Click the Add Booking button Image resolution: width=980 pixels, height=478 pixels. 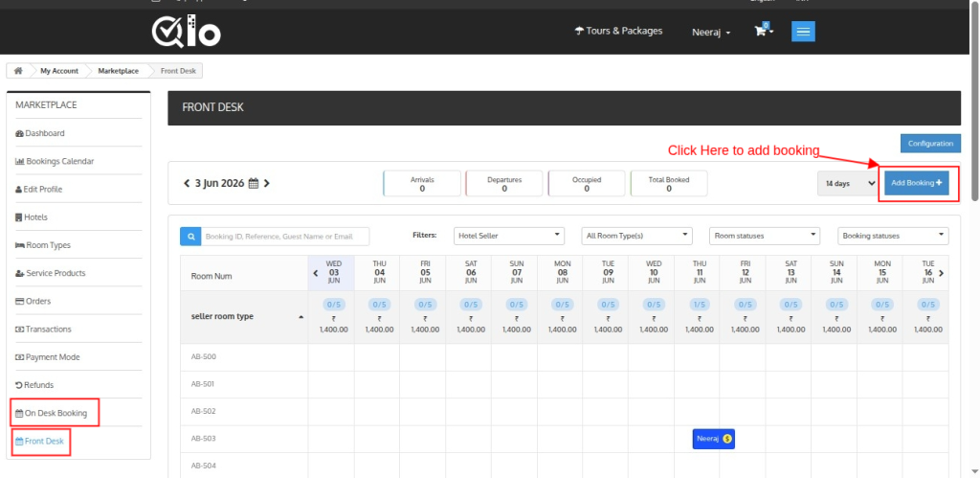(917, 183)
